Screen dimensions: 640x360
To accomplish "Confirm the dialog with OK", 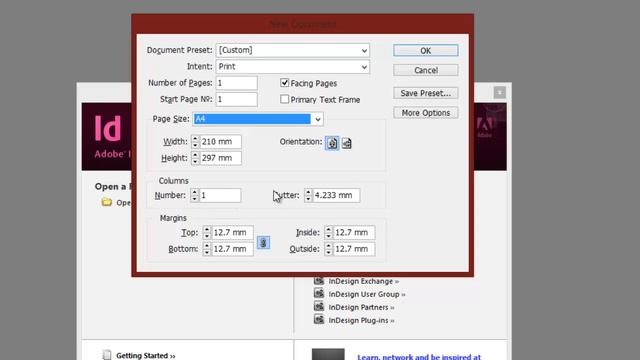I will pyautogui.click(x=426, y=51).
